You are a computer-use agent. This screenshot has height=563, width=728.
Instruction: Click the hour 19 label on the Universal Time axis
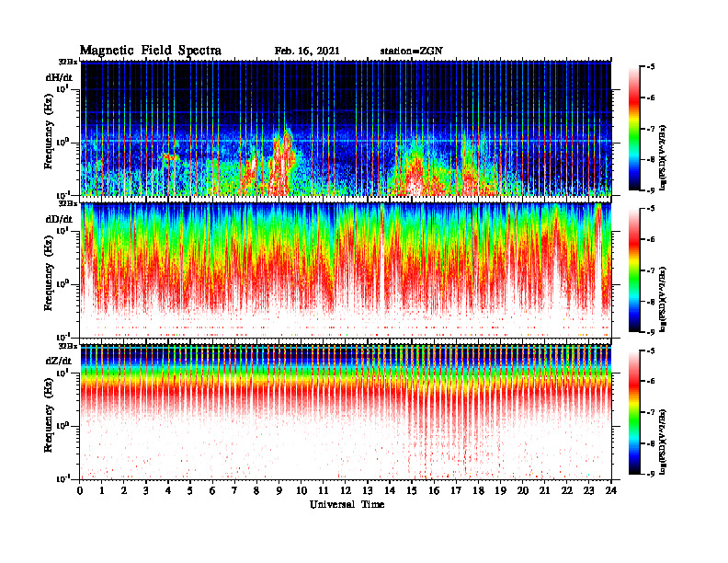[x=500, y=491]
